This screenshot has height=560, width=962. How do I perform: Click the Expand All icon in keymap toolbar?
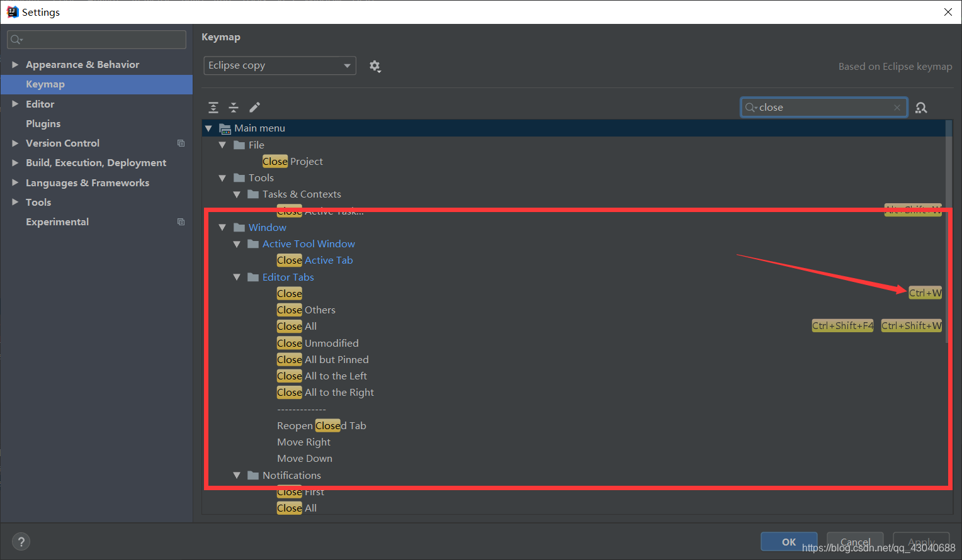(x=213, y=108)
